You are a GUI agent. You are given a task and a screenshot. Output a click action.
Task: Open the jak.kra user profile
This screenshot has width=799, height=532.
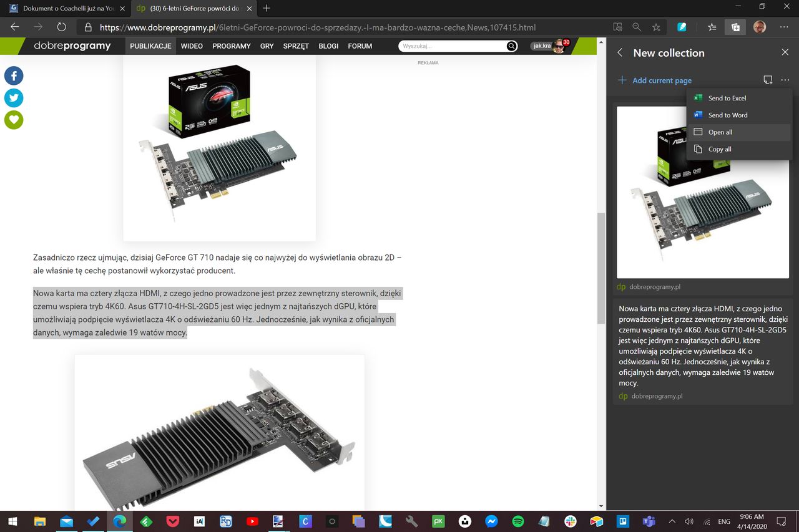(550, 46)
